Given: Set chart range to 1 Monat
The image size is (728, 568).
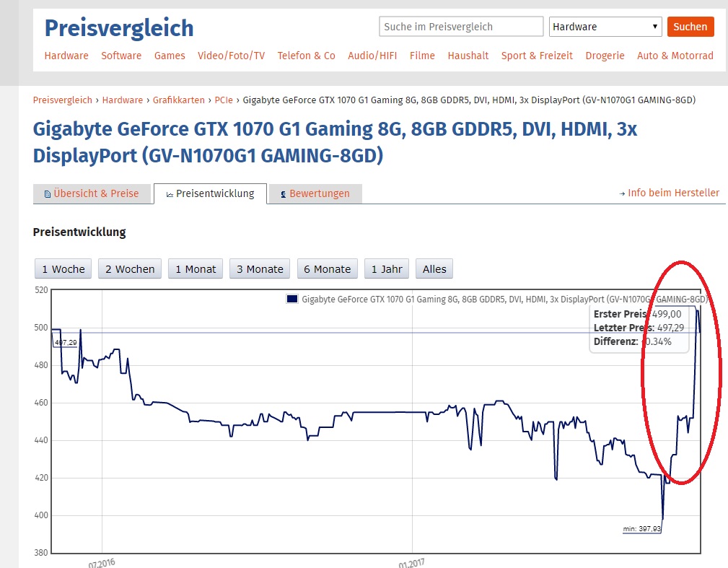Looking at the screenshot, I should (196, 269).
